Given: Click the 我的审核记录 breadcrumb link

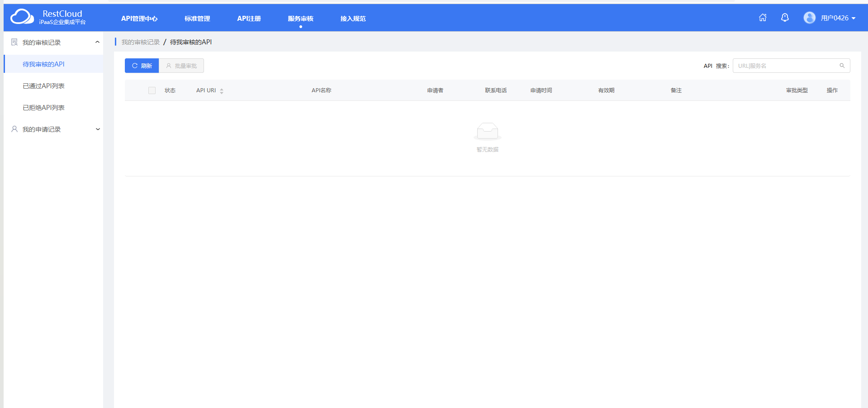Looking at the screenshot, I should tap(141, 42).
